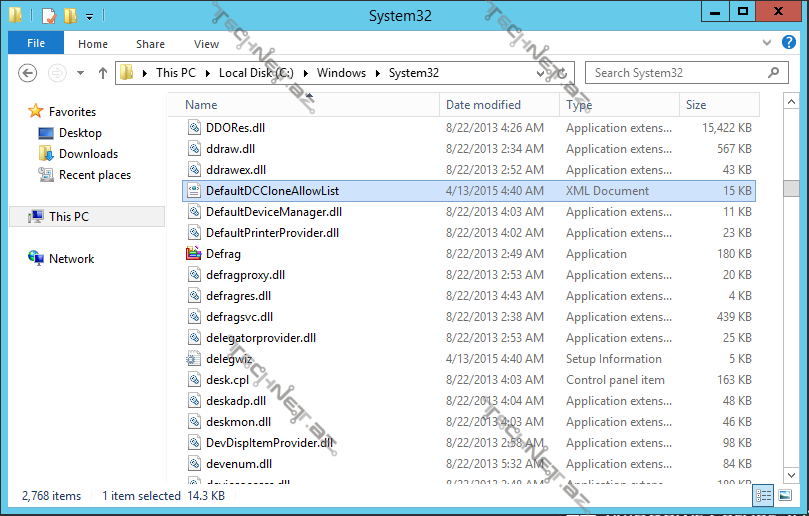Screen dimensions: 809x516
Task: Switch to the Share ribbon tab
Action: pyautogui.click(x=150, y=44)
